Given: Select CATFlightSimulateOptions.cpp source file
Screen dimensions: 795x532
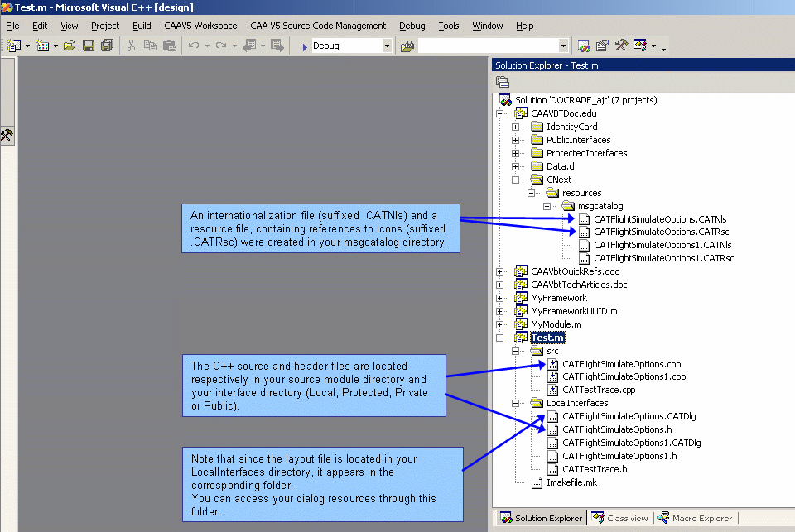Looking at the screenshot, I should click(x=622, y=364).
